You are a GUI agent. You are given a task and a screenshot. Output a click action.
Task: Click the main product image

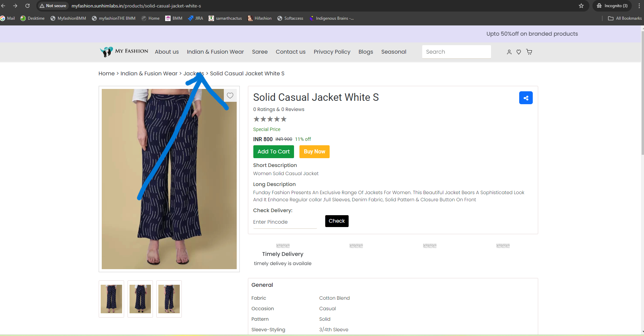point(169,179)
